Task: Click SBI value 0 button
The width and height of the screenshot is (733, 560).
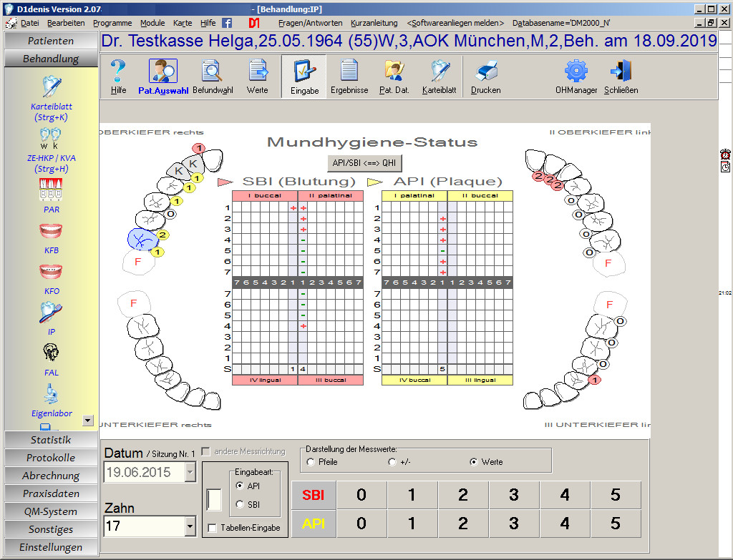Action: point(361,495)
